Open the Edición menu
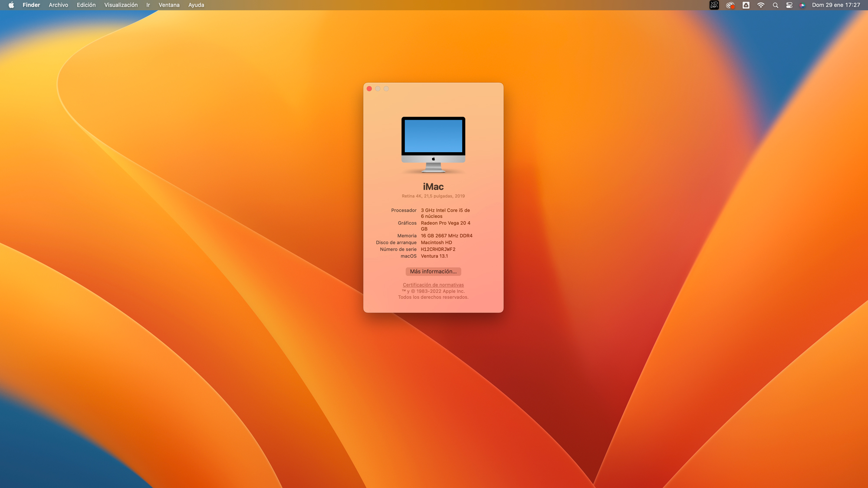The height and width of the screenshot is (488, 868). [x=86, y=5]
